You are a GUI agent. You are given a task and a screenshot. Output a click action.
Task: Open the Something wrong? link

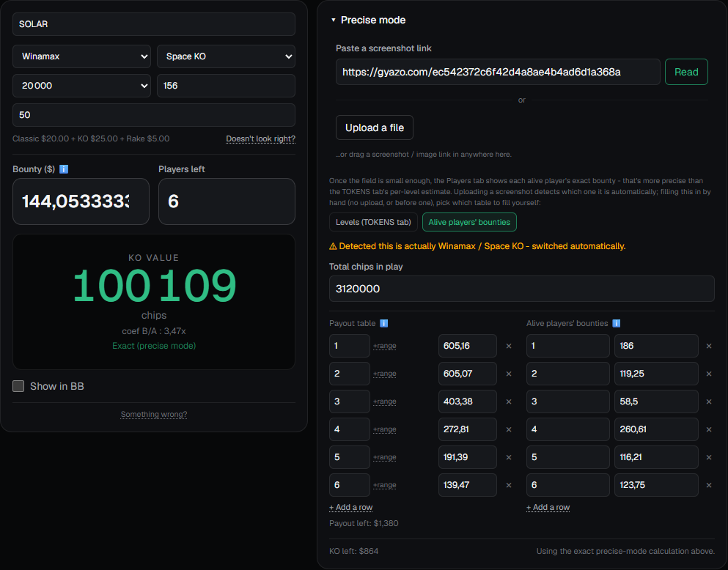[x=154, y=414]
